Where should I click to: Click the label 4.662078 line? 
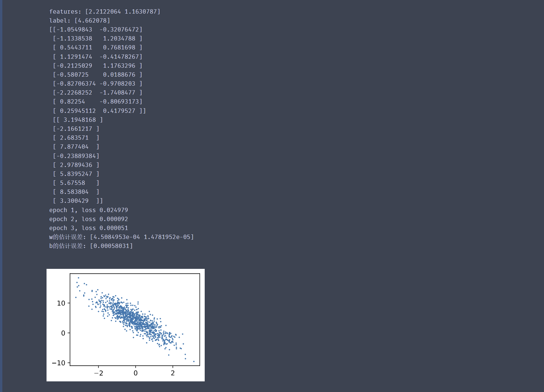click(x=79, y=21)
